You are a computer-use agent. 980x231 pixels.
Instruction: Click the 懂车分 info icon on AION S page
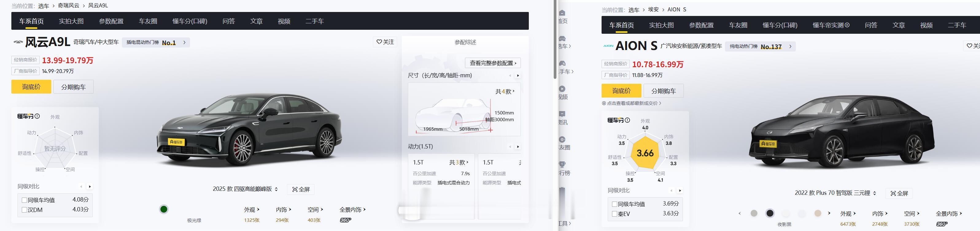(x=627, y=120)
